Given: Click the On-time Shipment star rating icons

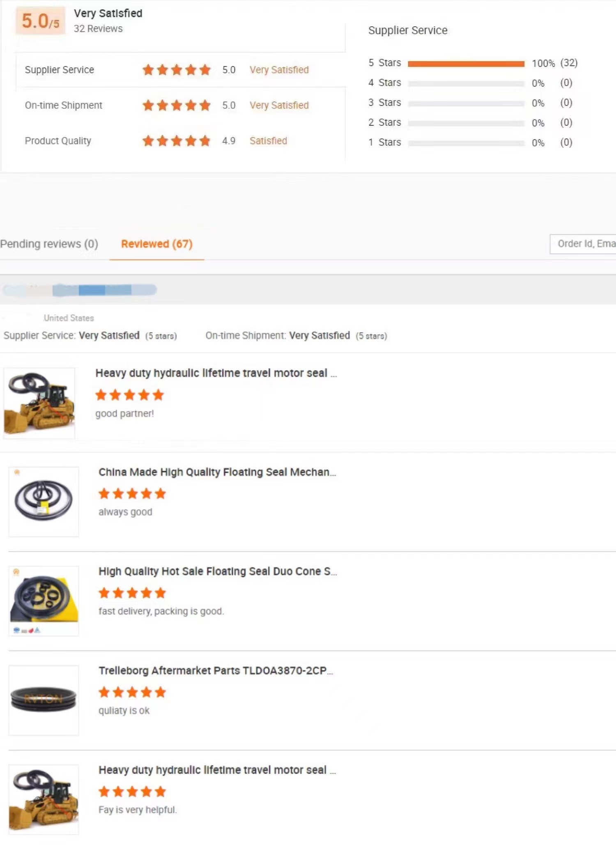Looking at the screenshot, I should (x=177, y=106).
